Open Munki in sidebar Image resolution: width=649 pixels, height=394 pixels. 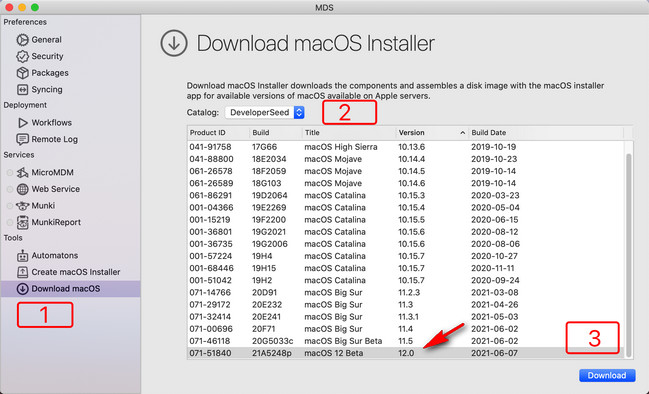coord(43,206)
